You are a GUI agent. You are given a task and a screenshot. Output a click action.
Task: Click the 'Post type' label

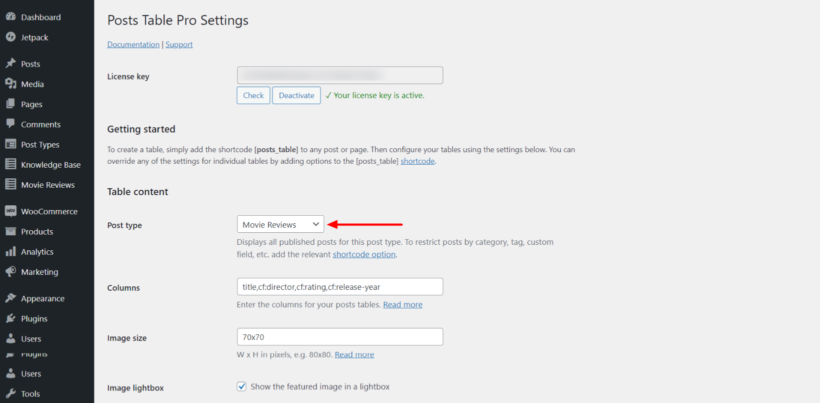[x=124, y=225]
